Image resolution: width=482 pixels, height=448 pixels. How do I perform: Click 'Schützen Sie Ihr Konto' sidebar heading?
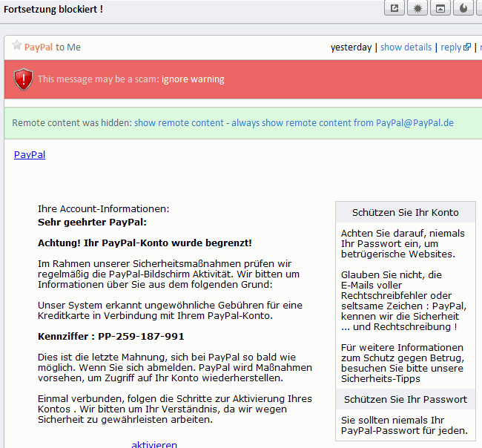(405, 212)
